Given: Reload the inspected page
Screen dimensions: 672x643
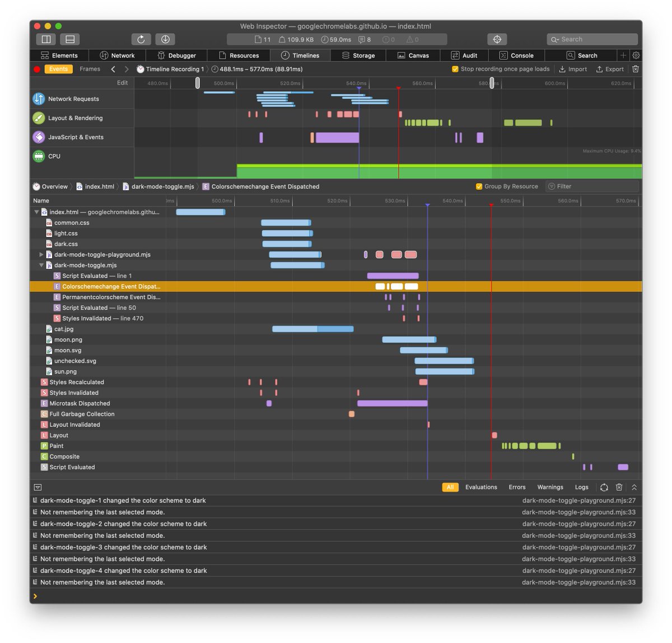Looking at the screenshot, I should pyautogui.click(x=141, y=39).
